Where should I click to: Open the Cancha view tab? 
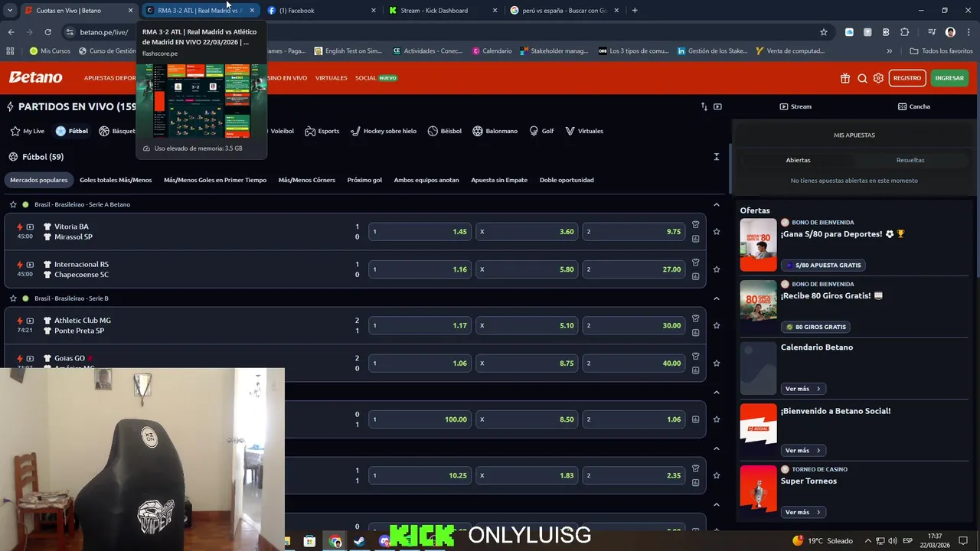point(913,106)
